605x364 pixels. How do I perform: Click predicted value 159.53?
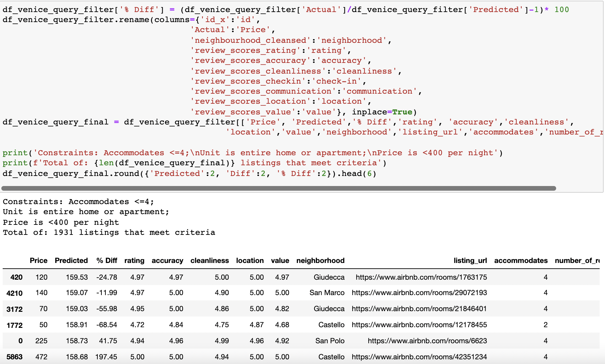77,277
